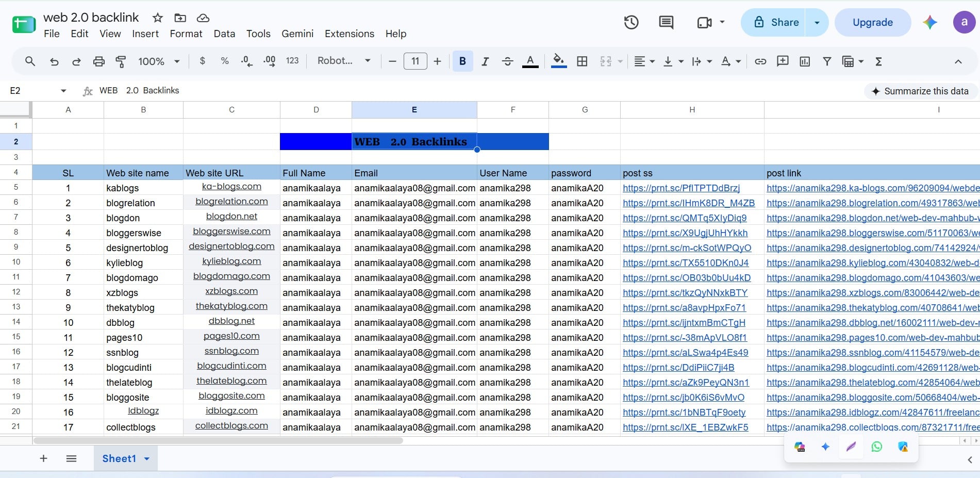Open the functions sigma menu
This screenshot has width=980, height=478.
[x=878, y=61]
